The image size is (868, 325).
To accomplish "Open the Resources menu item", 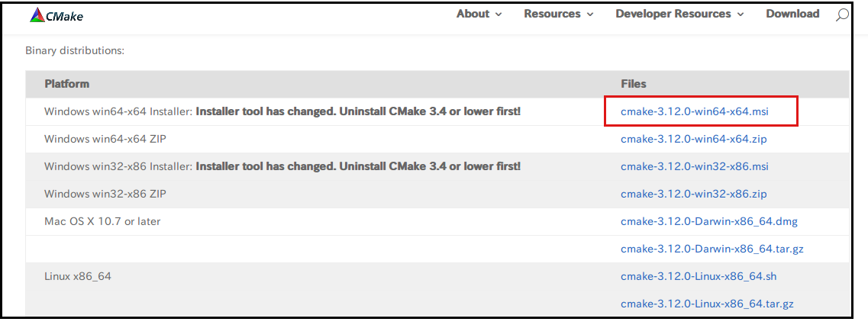I will coord(552,14).
